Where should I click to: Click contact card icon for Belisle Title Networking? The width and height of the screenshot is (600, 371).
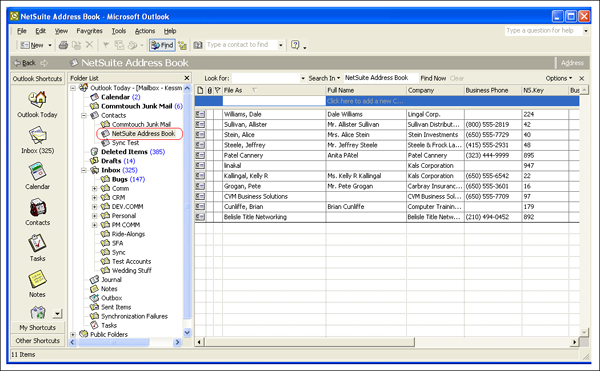point(200,217)
